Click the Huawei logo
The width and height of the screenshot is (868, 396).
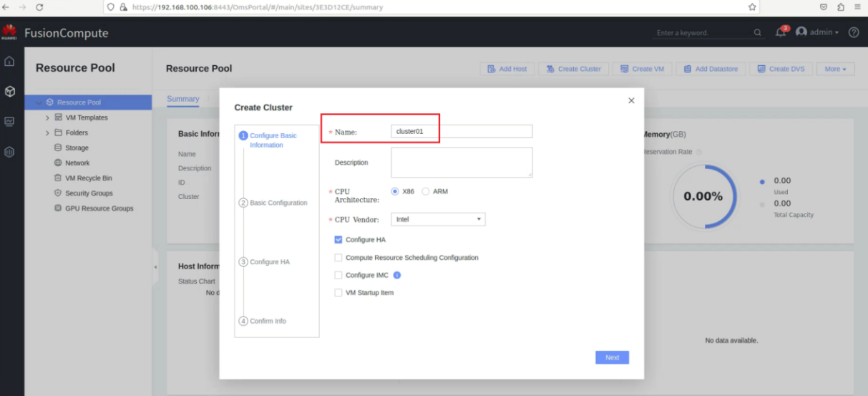pos(9,33)
